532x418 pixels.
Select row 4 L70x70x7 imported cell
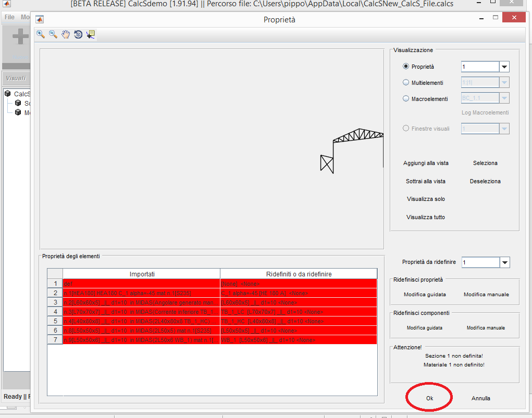(x=142, y=312)
